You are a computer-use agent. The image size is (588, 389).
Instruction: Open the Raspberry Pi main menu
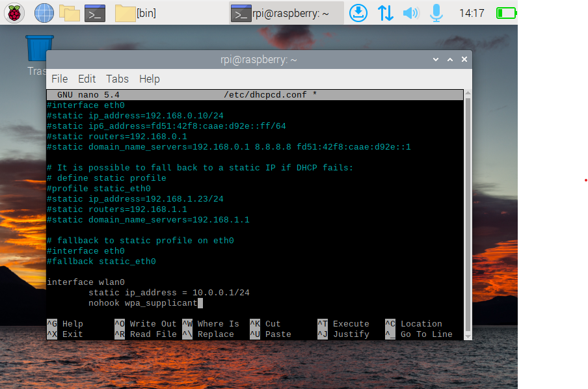(14, 13)
